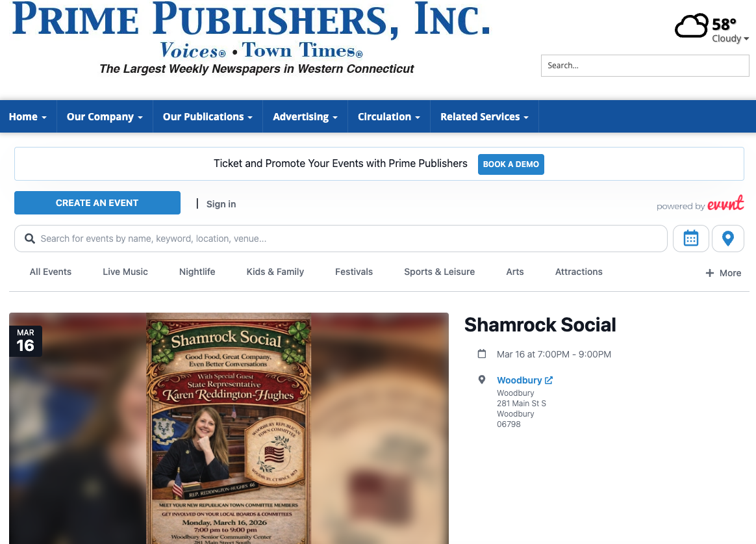Click the Shamrock Social event poster image
This screenshot has height=544, width=756.
pos(229,429)
